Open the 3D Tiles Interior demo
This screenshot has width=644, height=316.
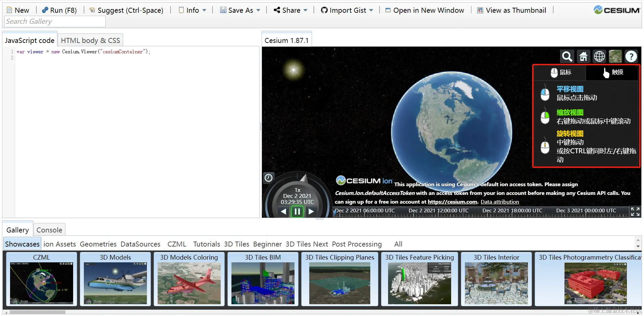[496, 279]
